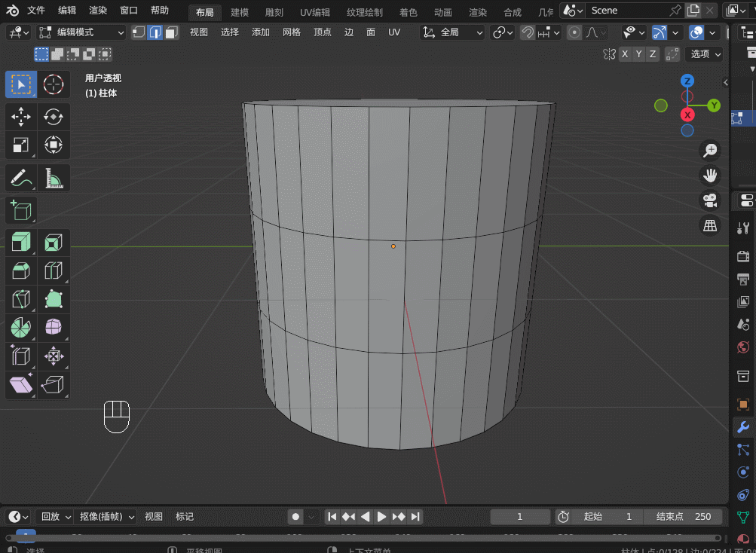Click the zoom magnifier viewport icon
Screen dimensions: 756x553
709,151
